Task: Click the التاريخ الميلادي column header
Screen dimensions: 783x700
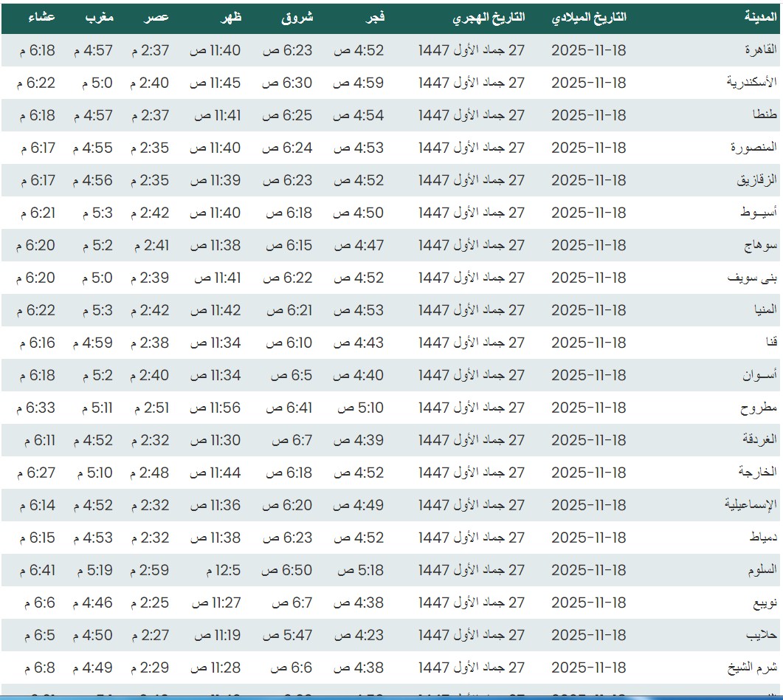Action: 588,17
